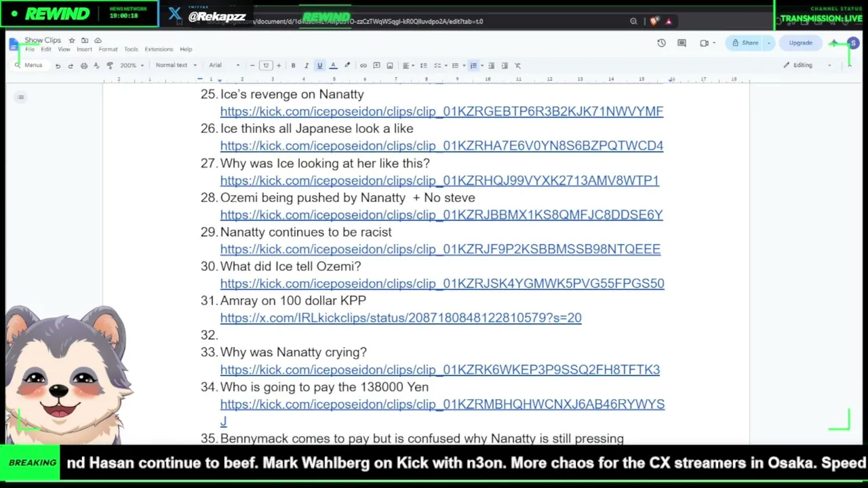Open the highlight color picker
868x488 pixels.
point(347,66)
